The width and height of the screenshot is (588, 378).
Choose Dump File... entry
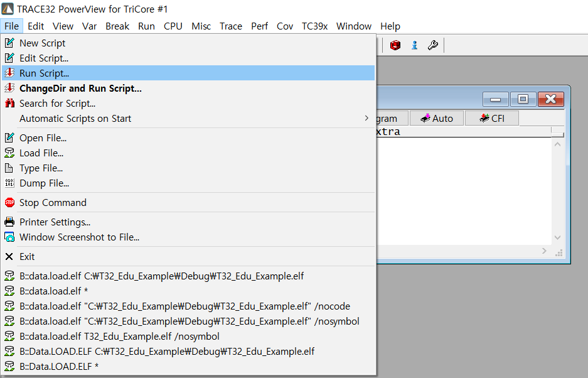coord(188,183)
